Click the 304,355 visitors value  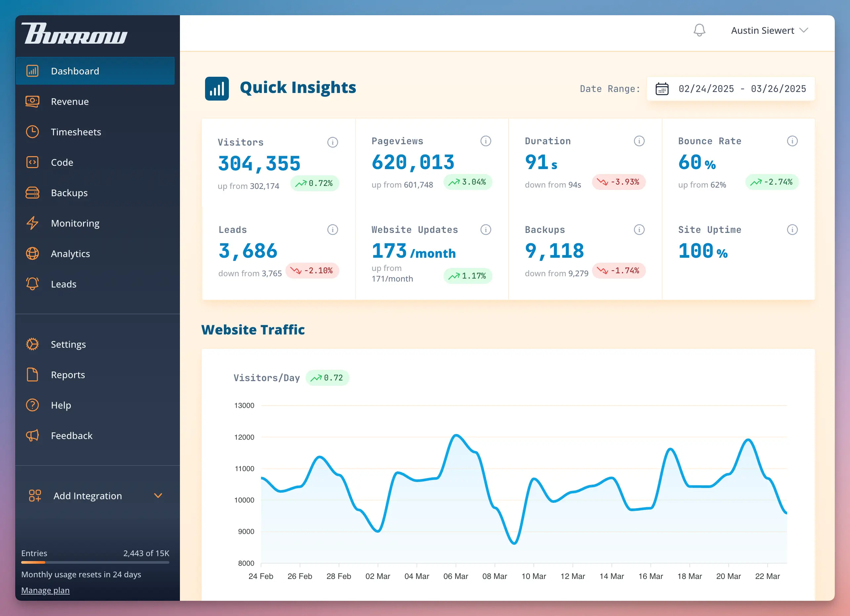point(259,163)
